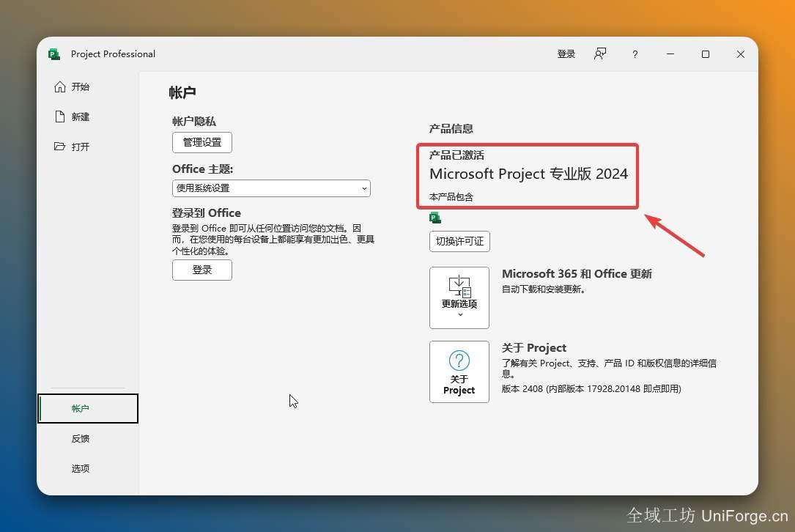Image resolution: width=795 pixels, height=532 pixels.
Task: Open 选项 in the sidebar
Action: [x=80, y=468]
